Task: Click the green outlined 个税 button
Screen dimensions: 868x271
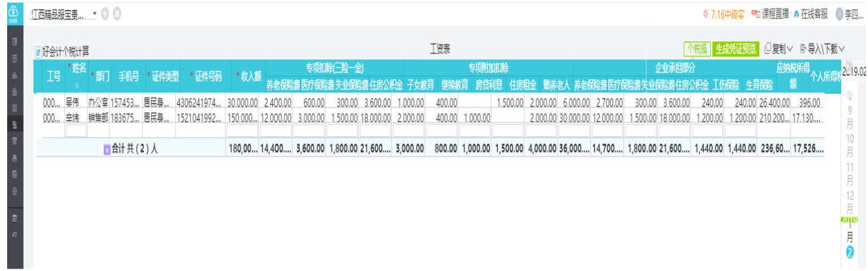Action: pyautogui.click(x=696, y=49)
